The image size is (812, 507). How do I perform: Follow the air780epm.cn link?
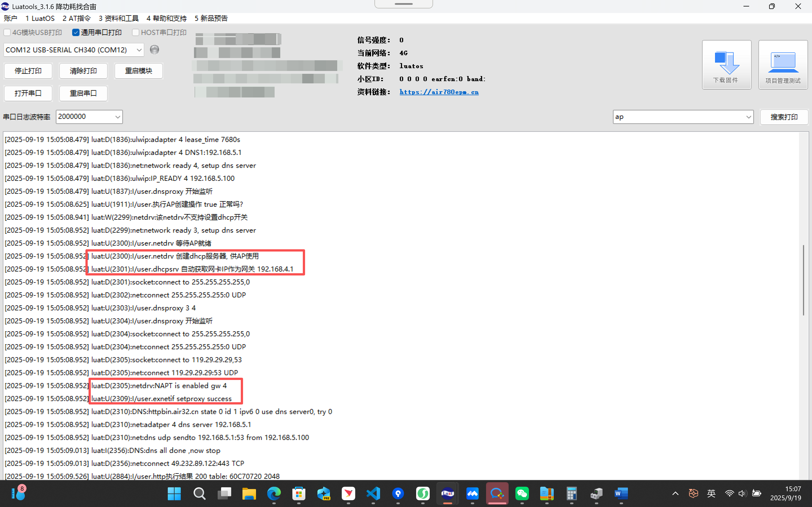pyautogui.click(x=439, y=92)
